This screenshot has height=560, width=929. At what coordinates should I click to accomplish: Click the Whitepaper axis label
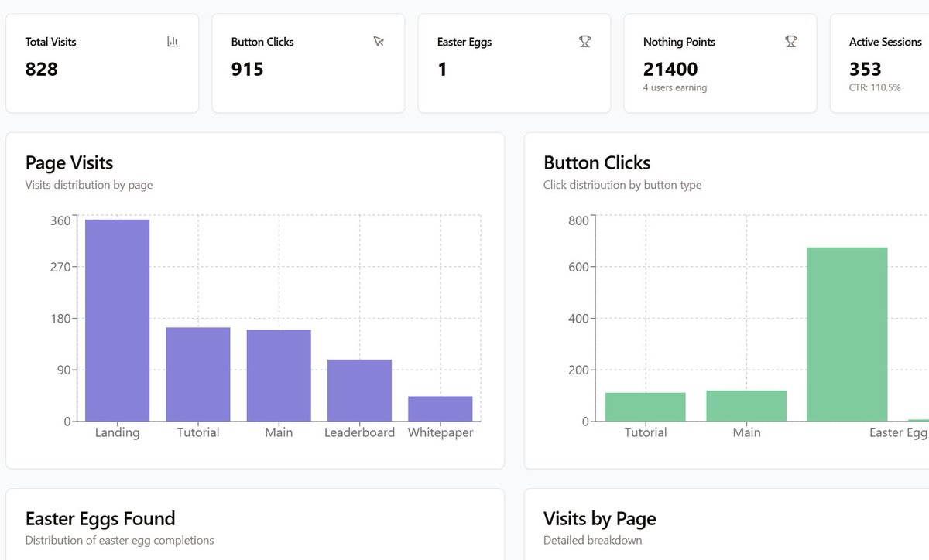(440, 432)
